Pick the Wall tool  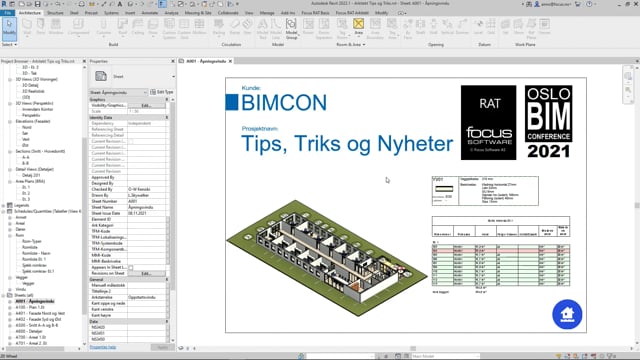click(27, 27)
